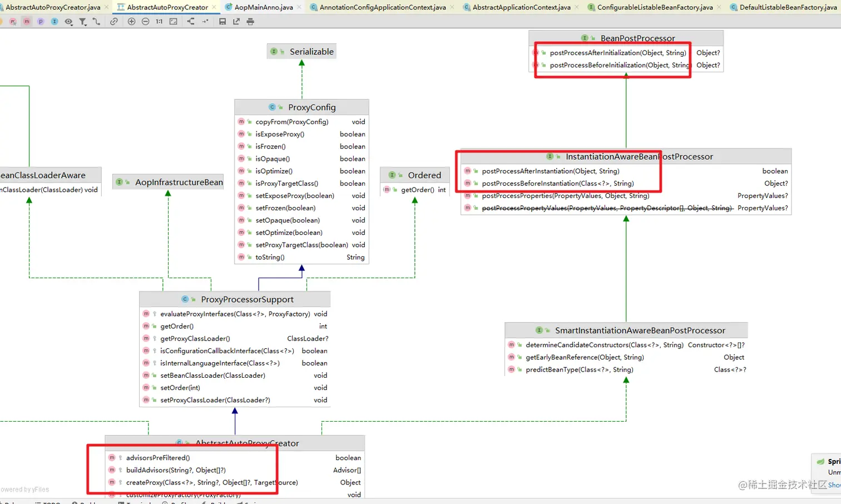Click advisorsPreFiltered() method row
Viewport: 841px width, 504px height.
point(235,458)
